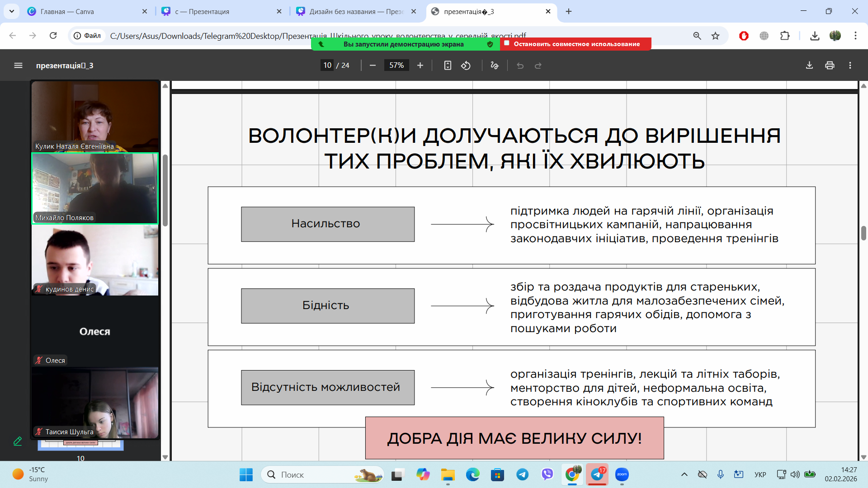The width and height of the screenshot is (868, 488).
Task: Click the PDF vertical scrollbar thumb
Action: click(863, 233)
